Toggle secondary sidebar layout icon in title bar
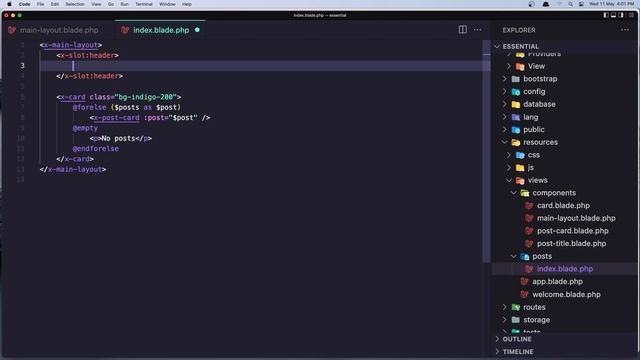Viewport: 640px width, 360px height. pyautogui.click(x=621, y=15)
